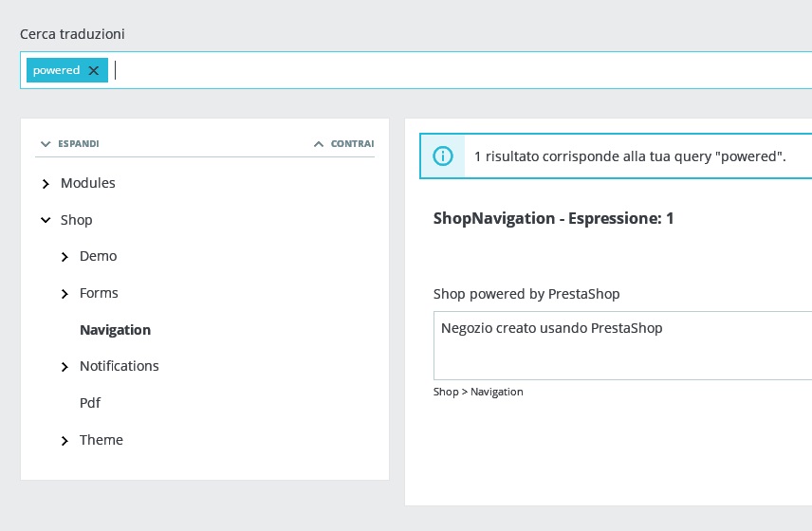Open the Forms translations item
Image resolution: width=812 pixels, height=531 pixels.
pos(99,293)
